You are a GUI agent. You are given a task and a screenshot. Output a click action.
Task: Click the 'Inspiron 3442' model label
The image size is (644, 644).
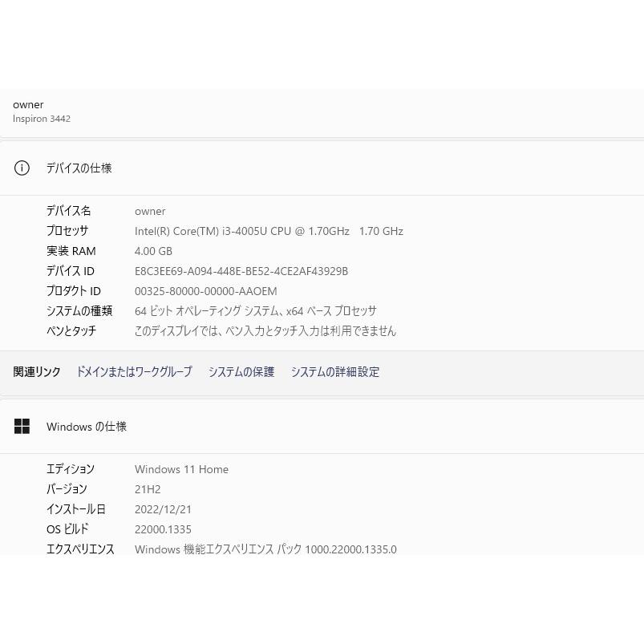(x=42, y=119)
